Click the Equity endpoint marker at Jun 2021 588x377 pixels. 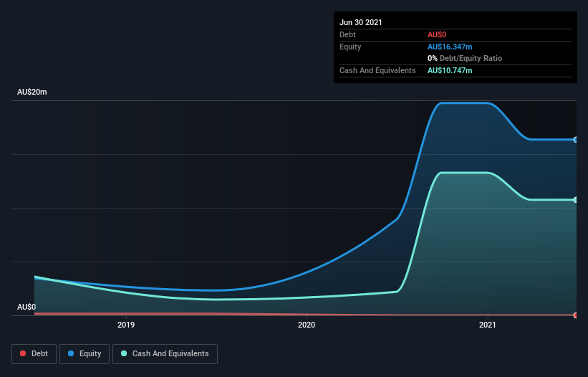click(x=576, y=140)
